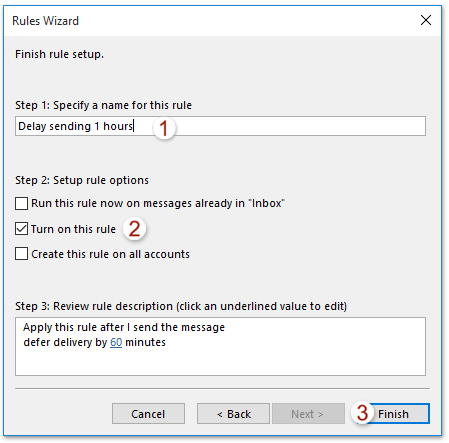Click the Create this rule on all accounts label text
The width and height of the screenshot is (449, 443).
[110, 254]
